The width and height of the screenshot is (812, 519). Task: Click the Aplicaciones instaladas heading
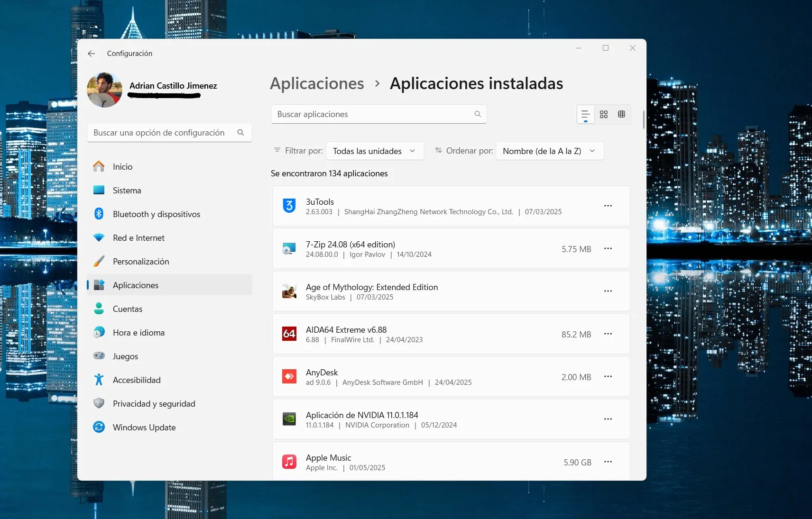[x=476, y=83]
